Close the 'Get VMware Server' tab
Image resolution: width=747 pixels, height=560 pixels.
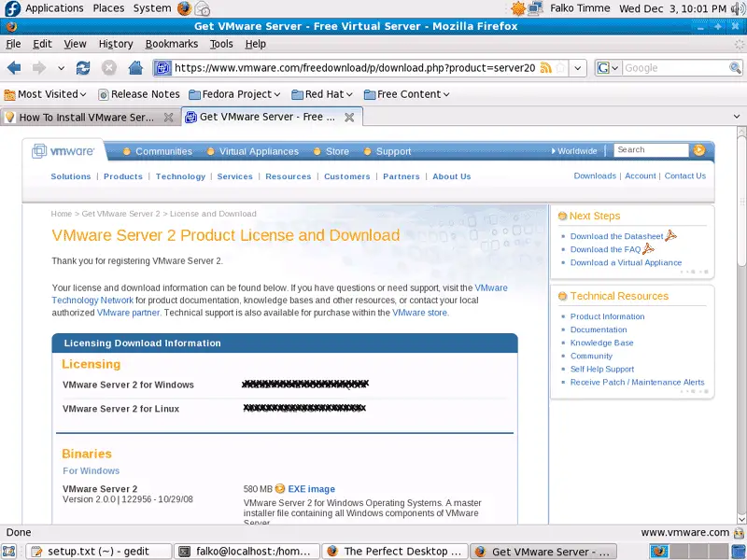tap(349, 118)
